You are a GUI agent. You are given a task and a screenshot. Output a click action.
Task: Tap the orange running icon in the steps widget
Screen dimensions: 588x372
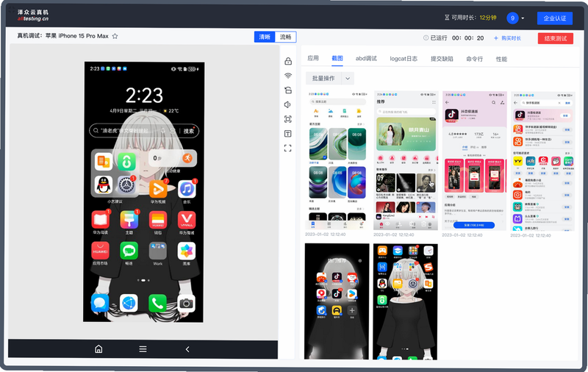click(187, 158)
